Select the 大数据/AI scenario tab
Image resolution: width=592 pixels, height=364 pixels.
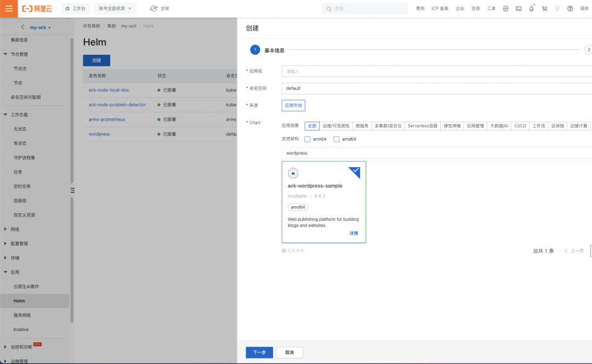499,126
